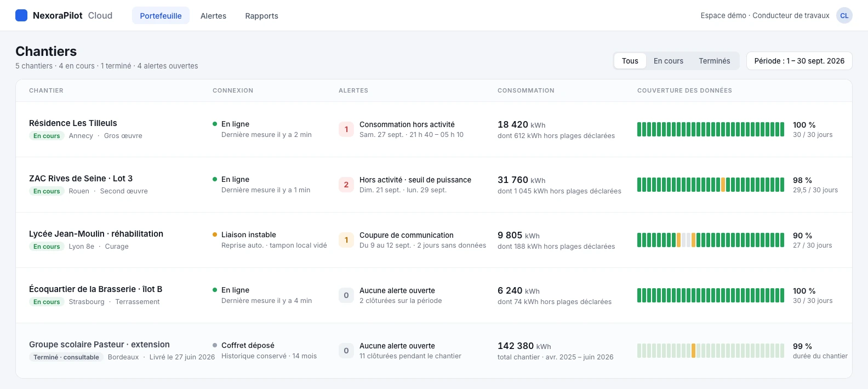Click the 142 380 kWh consumption value
The height and width of the screenshot is (389, 868).
[x=524, y=346]
